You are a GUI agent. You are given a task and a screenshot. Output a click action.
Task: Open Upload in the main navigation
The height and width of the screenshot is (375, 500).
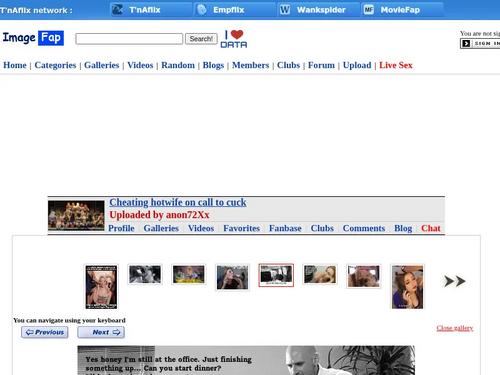[x=357, y=65]
